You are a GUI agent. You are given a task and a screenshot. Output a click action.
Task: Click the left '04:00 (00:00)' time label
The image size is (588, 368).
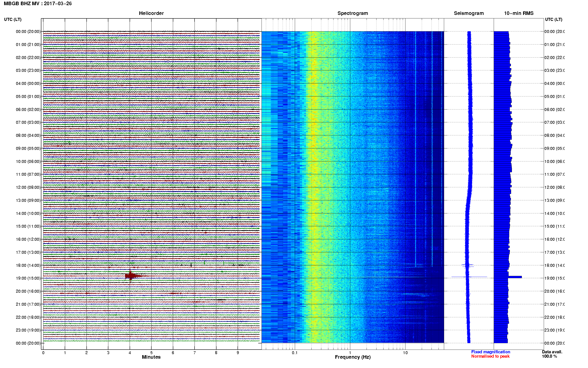pos(28,83)
